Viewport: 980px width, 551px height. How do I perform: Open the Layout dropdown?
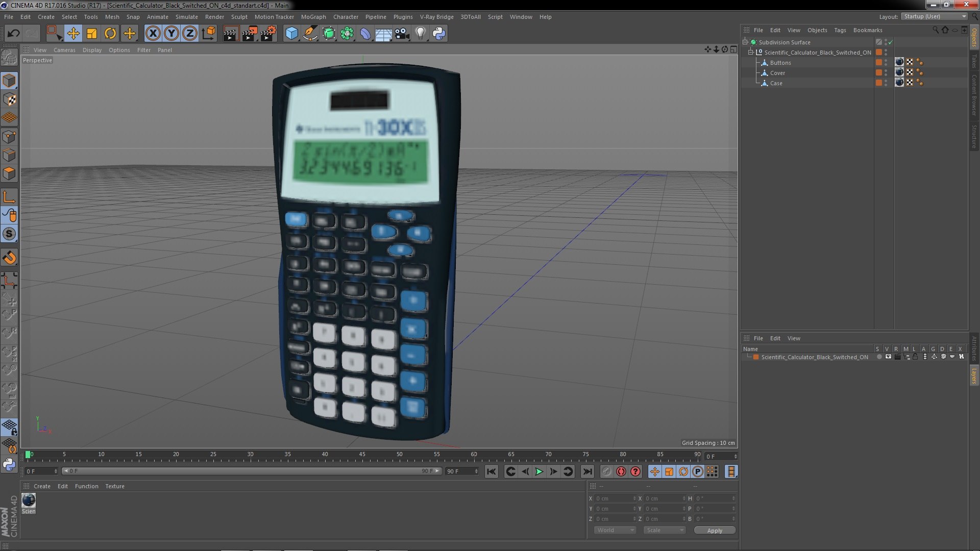(934, 17)
